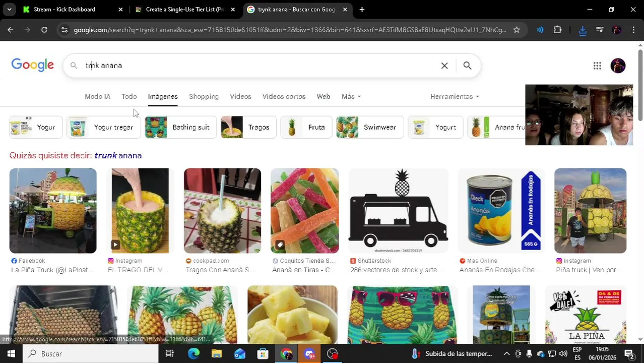Screen dimensions: 644x363
Task: Open the tab search chevron
Action: [10, 9]
